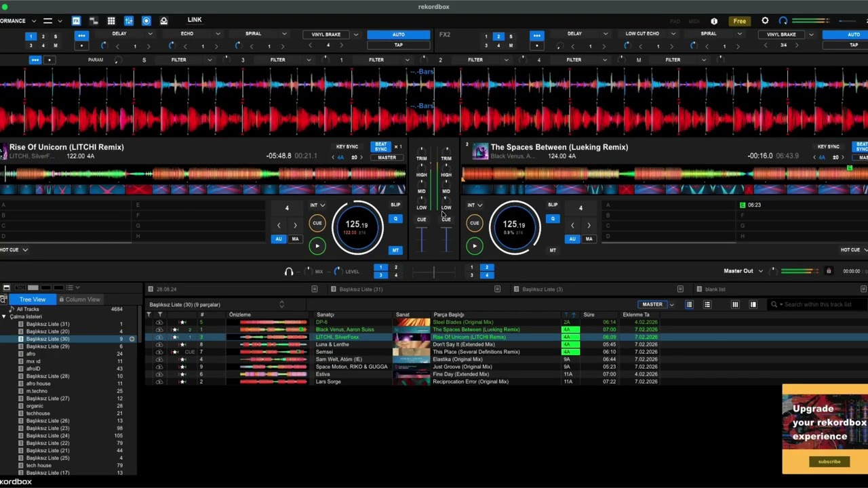
Task: Click the headphones cue icon
Action: 289,271
